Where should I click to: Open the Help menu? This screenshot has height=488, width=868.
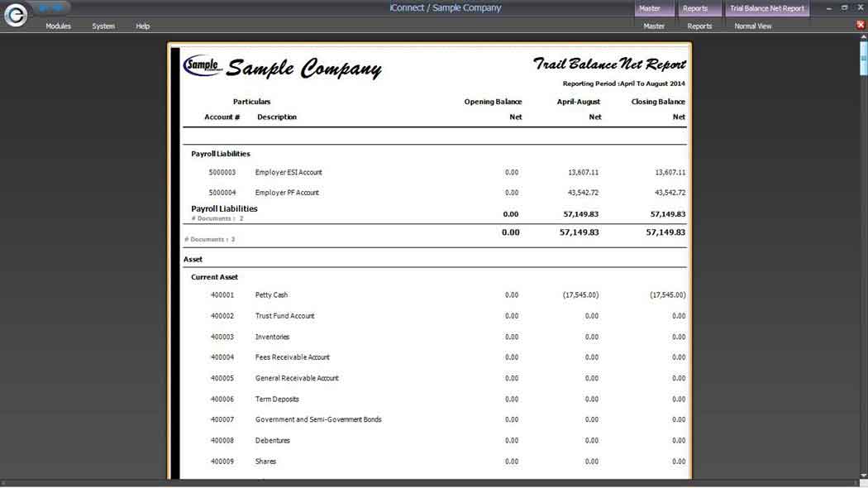point(143,26)
